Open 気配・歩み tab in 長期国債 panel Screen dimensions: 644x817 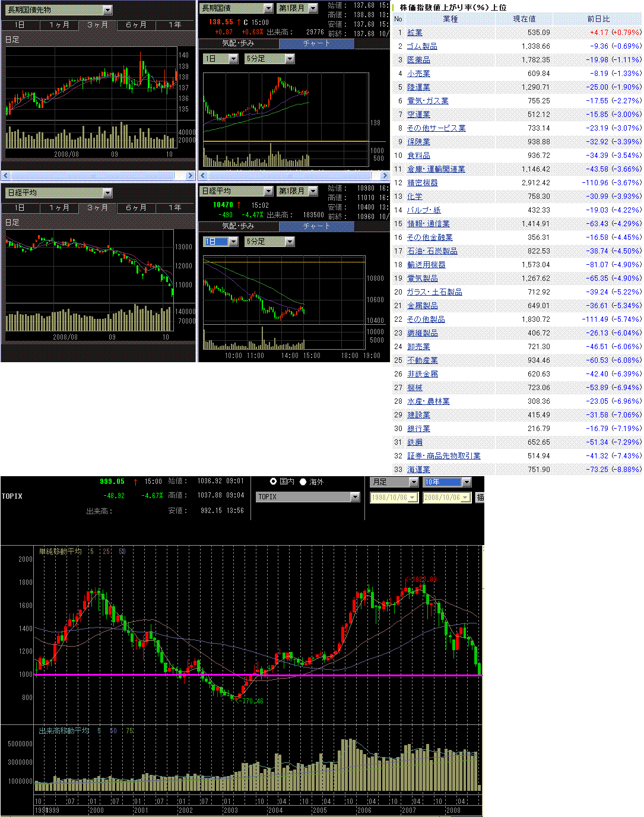238,43
